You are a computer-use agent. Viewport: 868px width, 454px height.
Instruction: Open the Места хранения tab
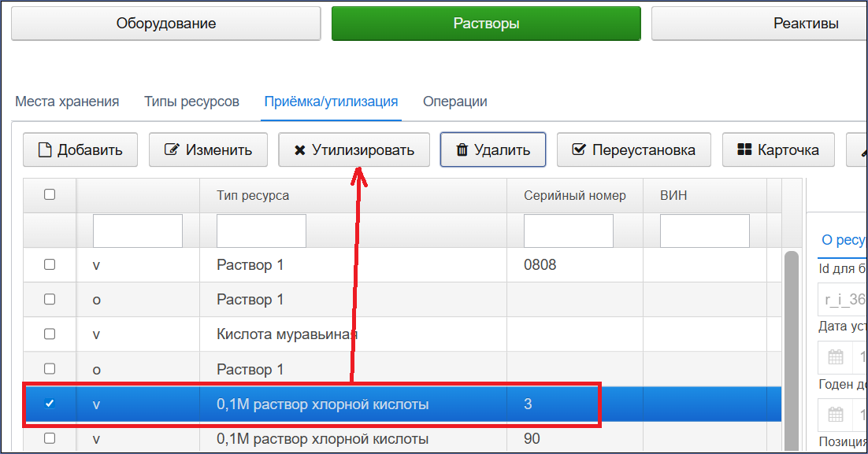point(67,102)
